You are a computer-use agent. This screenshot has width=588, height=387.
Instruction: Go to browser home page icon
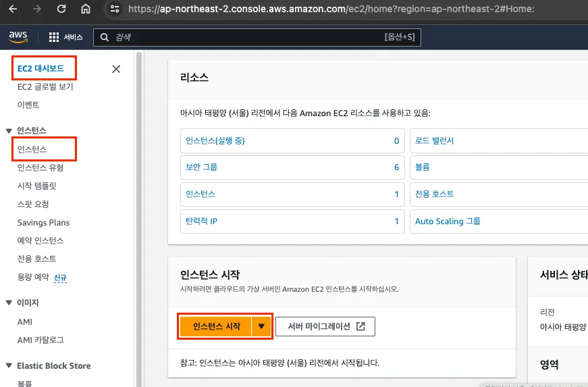tap(86, 9)
